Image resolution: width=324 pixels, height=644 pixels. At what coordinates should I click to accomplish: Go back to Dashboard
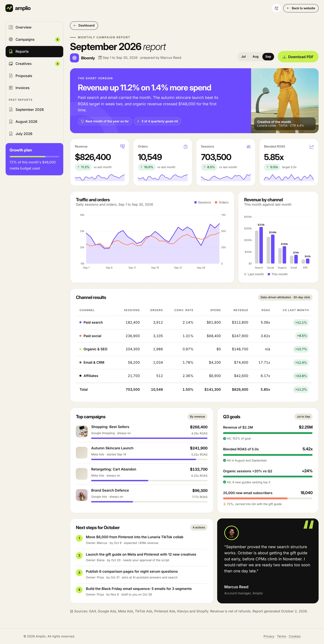coord(84,26)
